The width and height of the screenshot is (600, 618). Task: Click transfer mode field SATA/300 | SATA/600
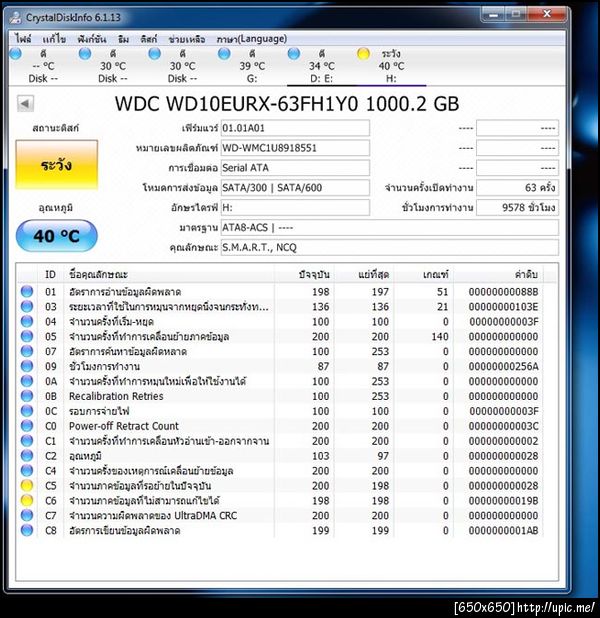click(x=295, y=188)
